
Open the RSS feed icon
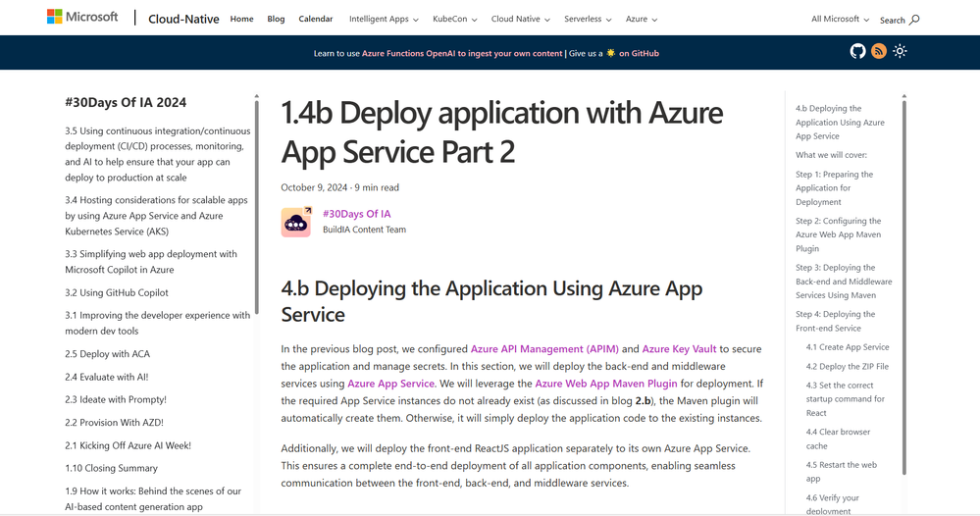(x=879, y=51)
